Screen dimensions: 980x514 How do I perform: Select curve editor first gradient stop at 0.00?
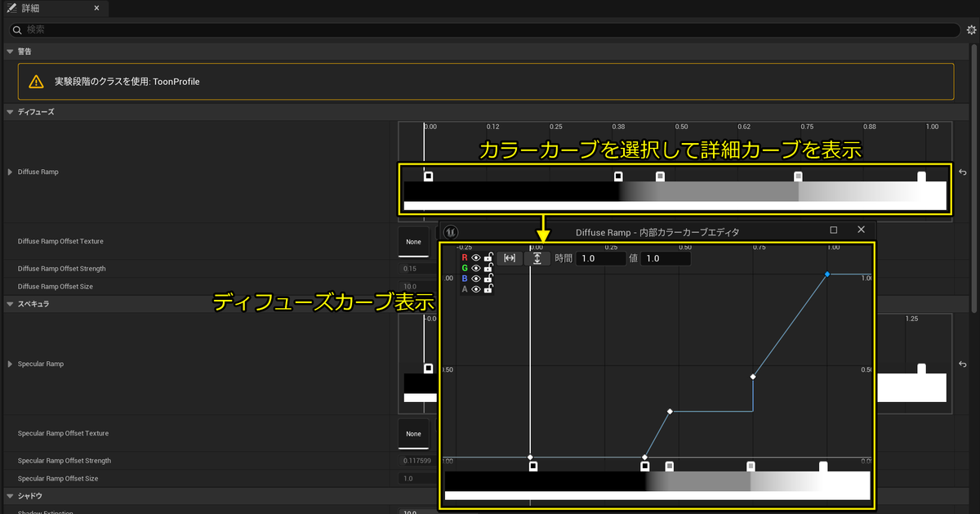pyautogui.click(x=533, y=467)
